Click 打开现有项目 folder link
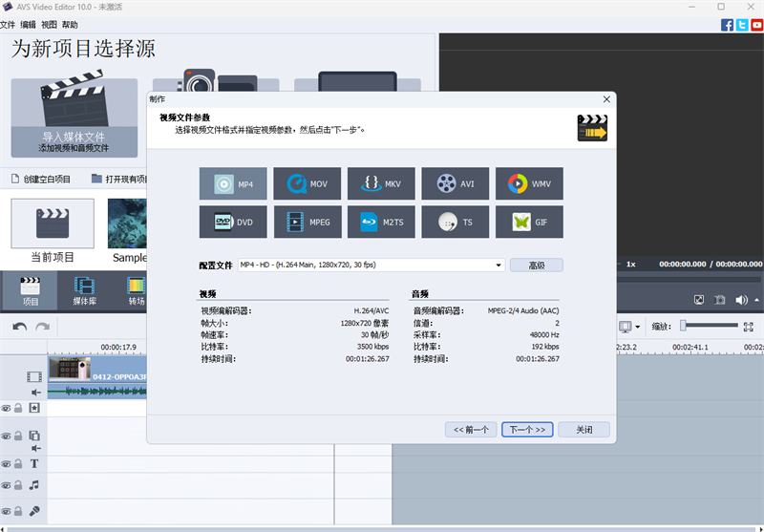This screenshot has height=532, width=764. [119, 179]
